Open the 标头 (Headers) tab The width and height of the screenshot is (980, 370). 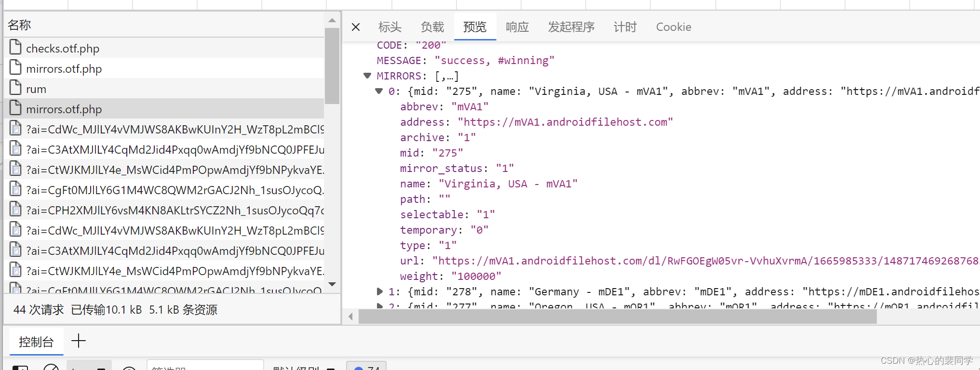(390, 27)
